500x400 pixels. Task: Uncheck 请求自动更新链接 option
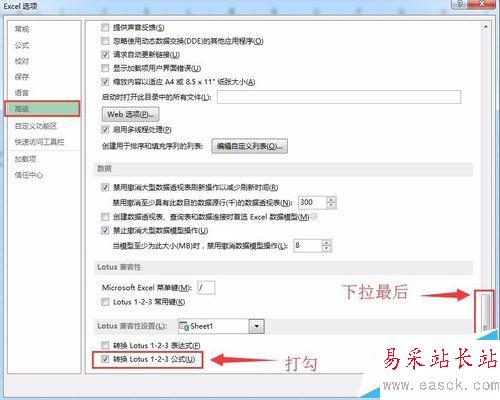coord(105,54)
